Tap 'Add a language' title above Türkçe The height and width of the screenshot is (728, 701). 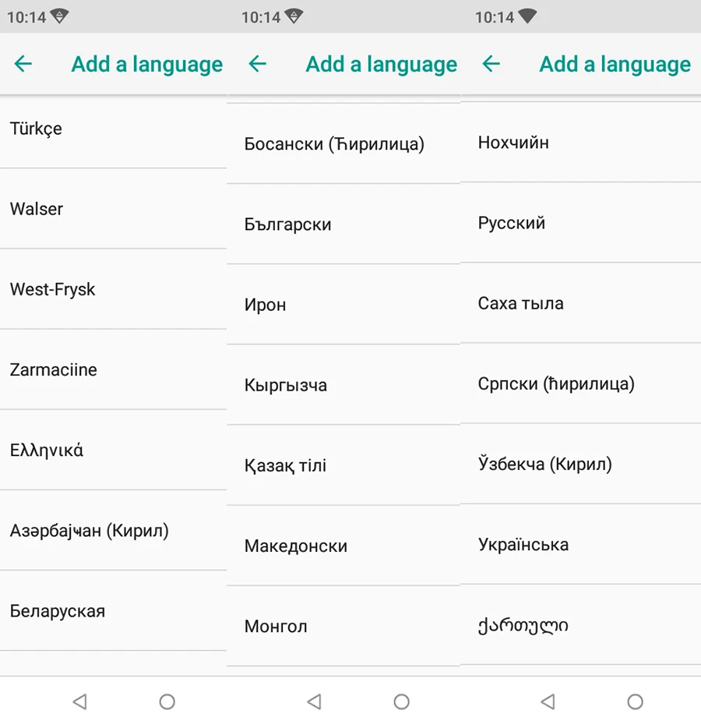(x=147, y=65)
